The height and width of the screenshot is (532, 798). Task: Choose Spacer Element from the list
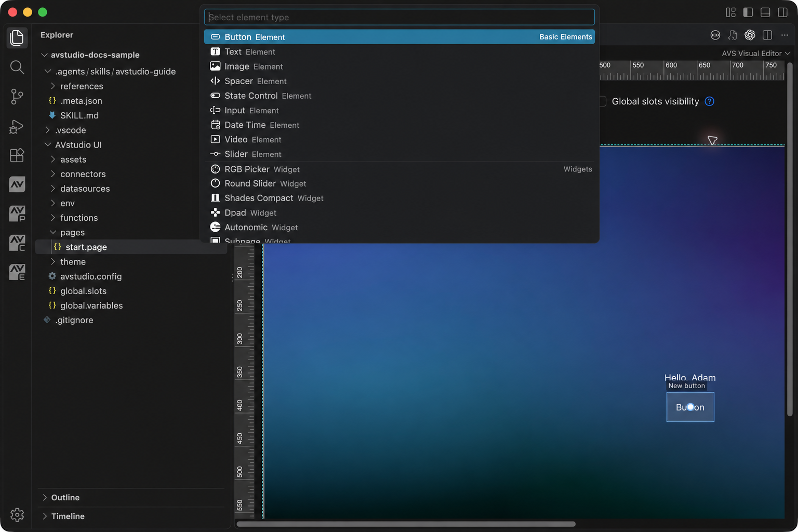399,81
